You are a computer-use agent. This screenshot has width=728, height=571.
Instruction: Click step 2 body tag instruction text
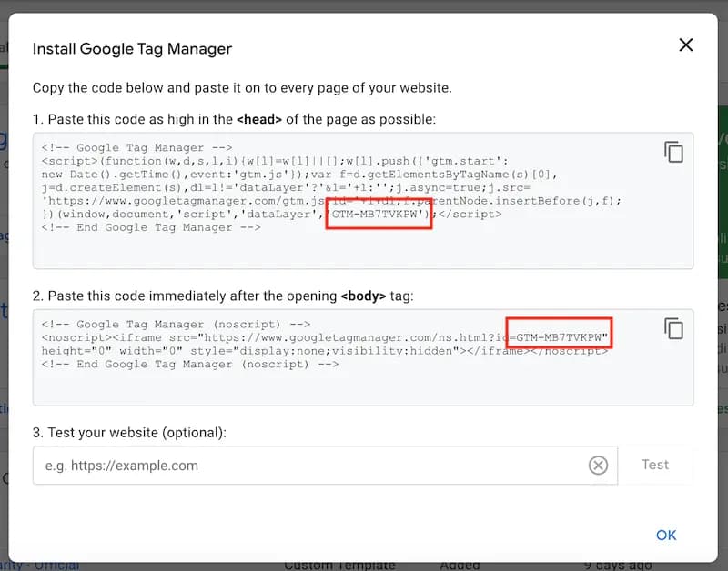pyautogui.click(x=223, y=296)
